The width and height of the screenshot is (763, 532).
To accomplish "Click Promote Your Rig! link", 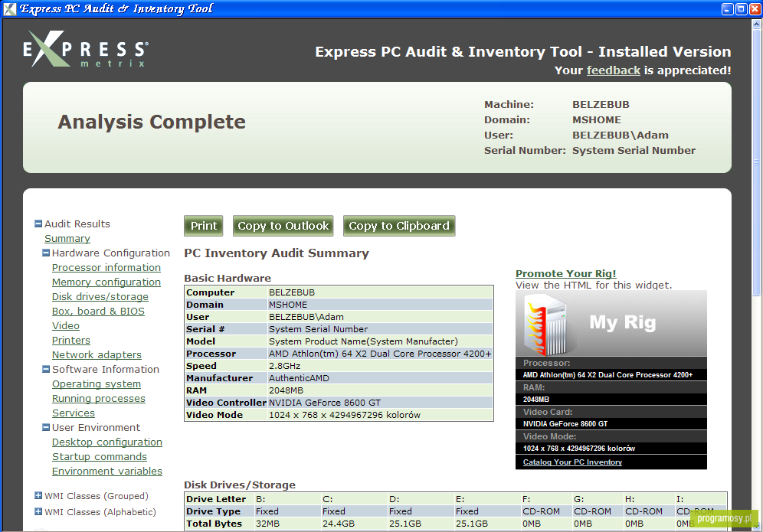I will pos(565,273).
